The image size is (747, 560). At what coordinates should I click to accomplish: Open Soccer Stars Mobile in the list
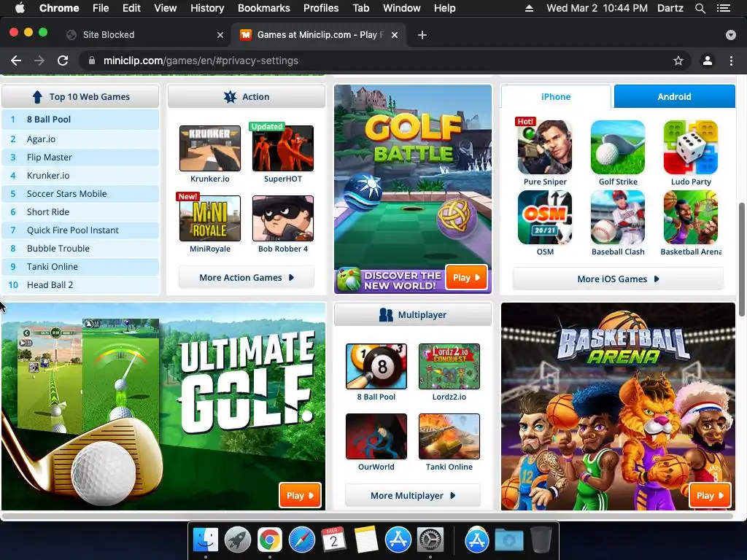pyautogui.click(x=80, y=194)
